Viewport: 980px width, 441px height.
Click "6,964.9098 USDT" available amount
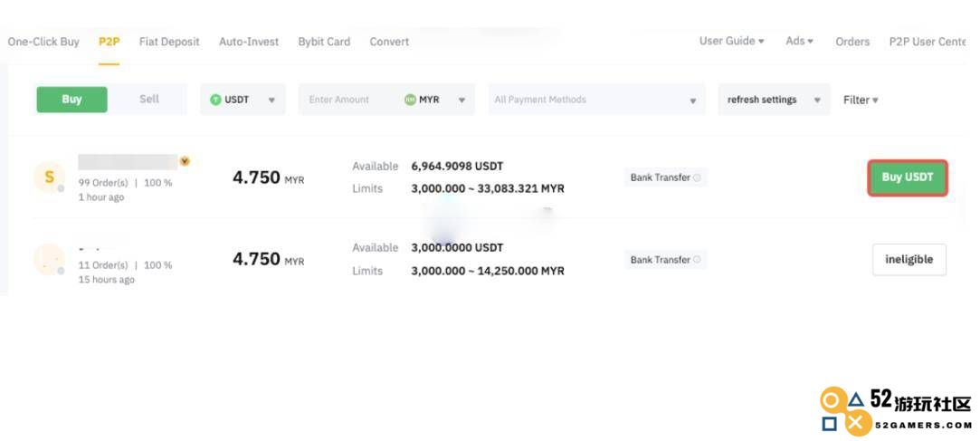[x=457, y=167]
